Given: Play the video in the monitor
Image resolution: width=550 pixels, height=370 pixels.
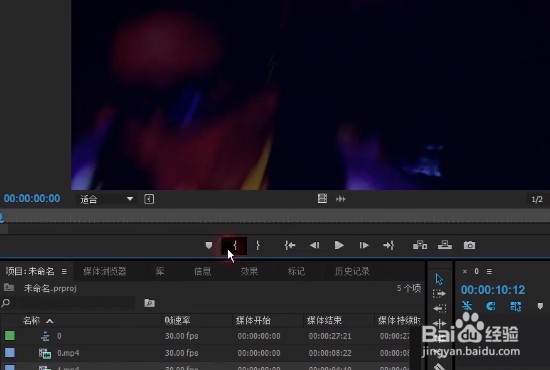Looking at the screenshot, I should pos(339,245).
